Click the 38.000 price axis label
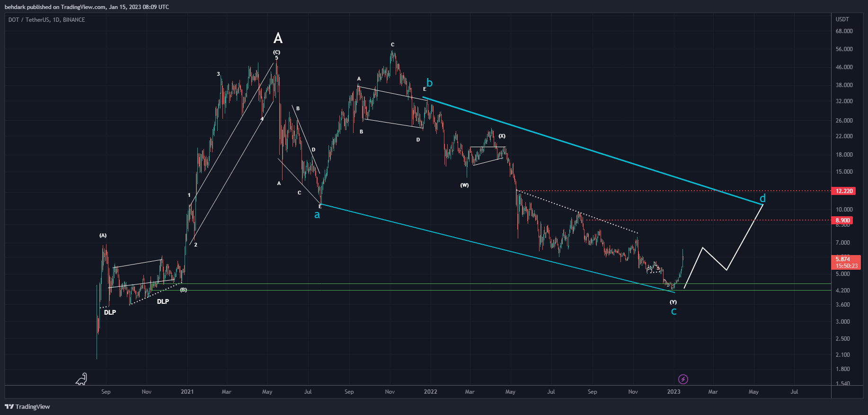The width and height of the screenshot is (868, 415). [x=844, y=85]
